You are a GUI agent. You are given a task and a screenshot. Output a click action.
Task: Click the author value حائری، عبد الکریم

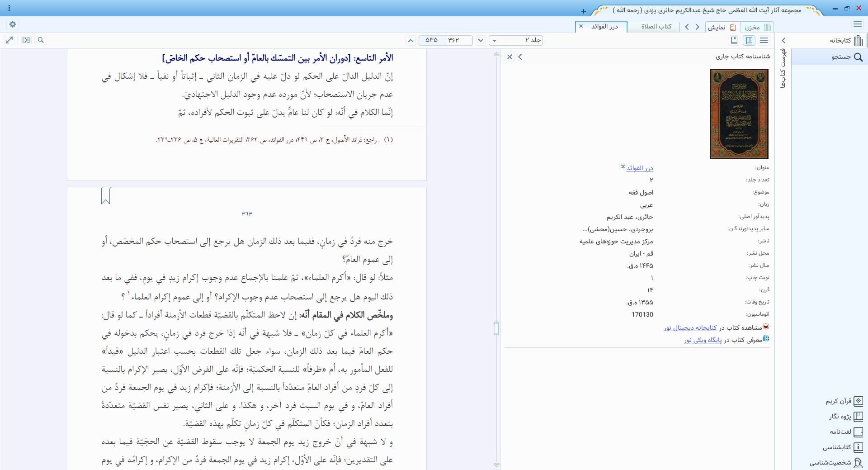click(x=630, y=217)
